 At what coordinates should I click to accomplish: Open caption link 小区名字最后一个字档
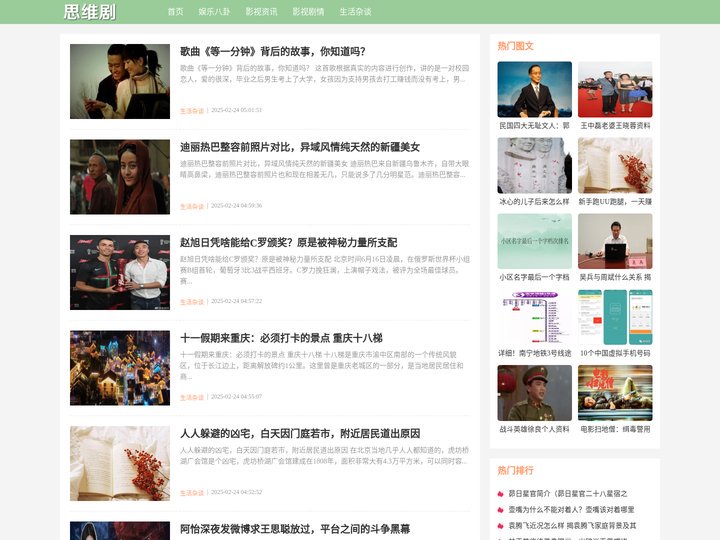click(x=534, y=277)
